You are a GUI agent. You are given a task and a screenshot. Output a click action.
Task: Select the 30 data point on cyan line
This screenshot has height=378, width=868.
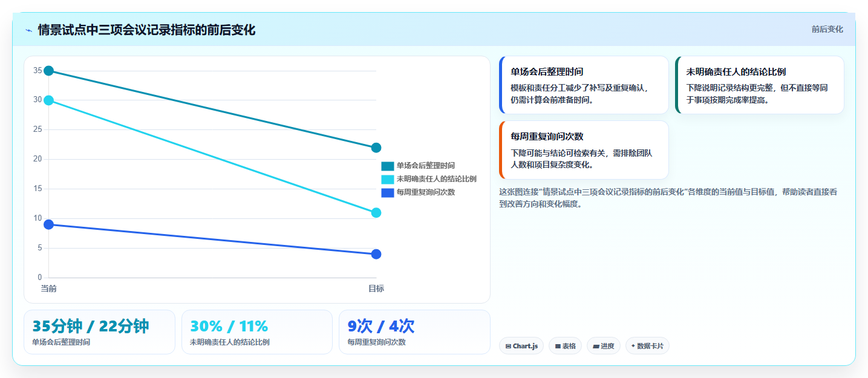(49, 100)
